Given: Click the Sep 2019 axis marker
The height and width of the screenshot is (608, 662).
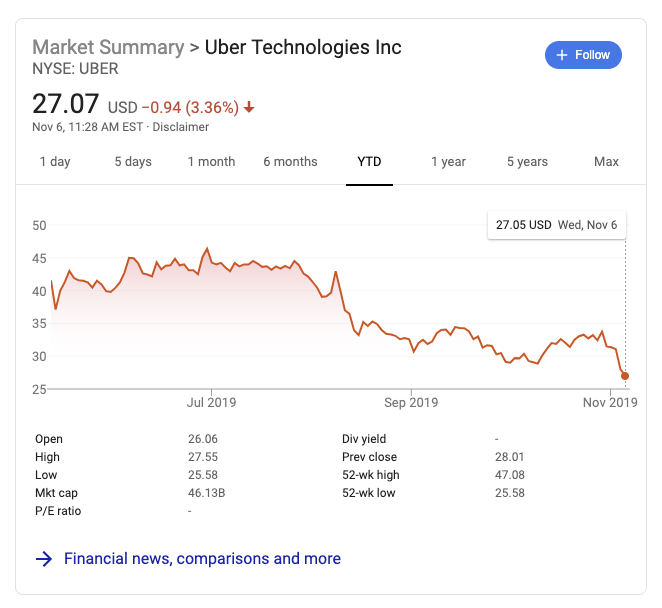Looking at the screenshot, I should [411, 402].
